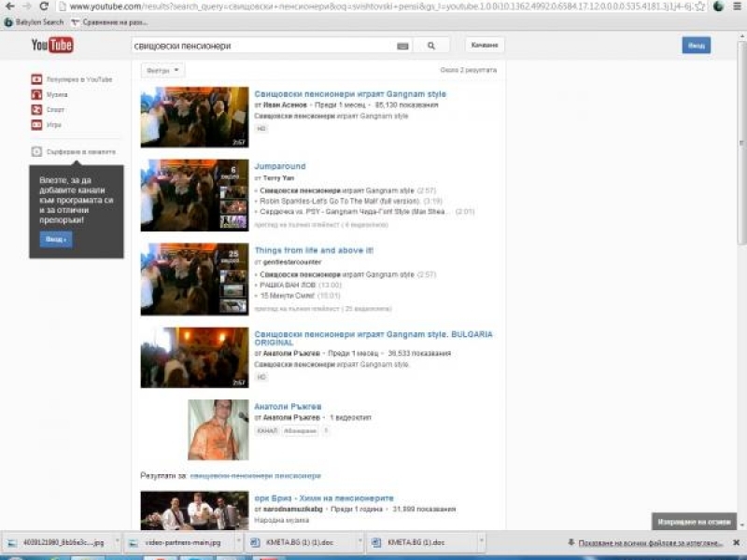Visit Terry Yan's channel

pos(278,178)
